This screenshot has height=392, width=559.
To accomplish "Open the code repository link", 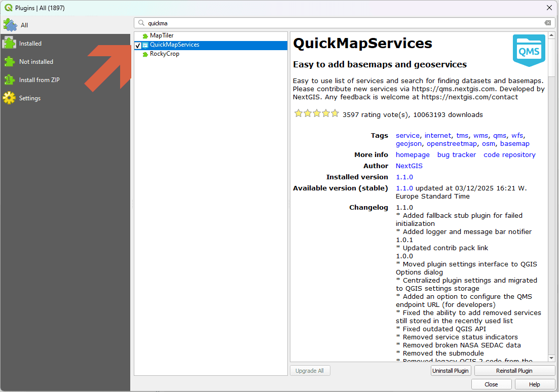I will pyautogui.click(x=509, y=154).
